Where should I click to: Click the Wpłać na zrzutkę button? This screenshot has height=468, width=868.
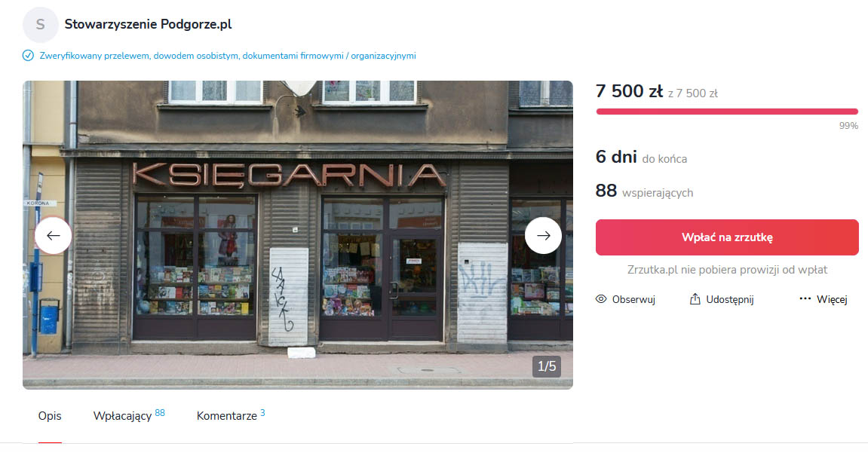pyautogui.click(x=727, y=237)
